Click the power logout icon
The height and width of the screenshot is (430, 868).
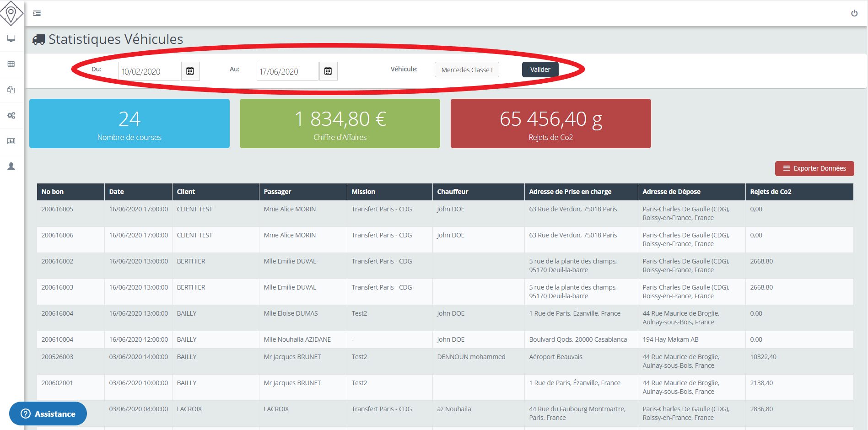[x=854, y=13]
